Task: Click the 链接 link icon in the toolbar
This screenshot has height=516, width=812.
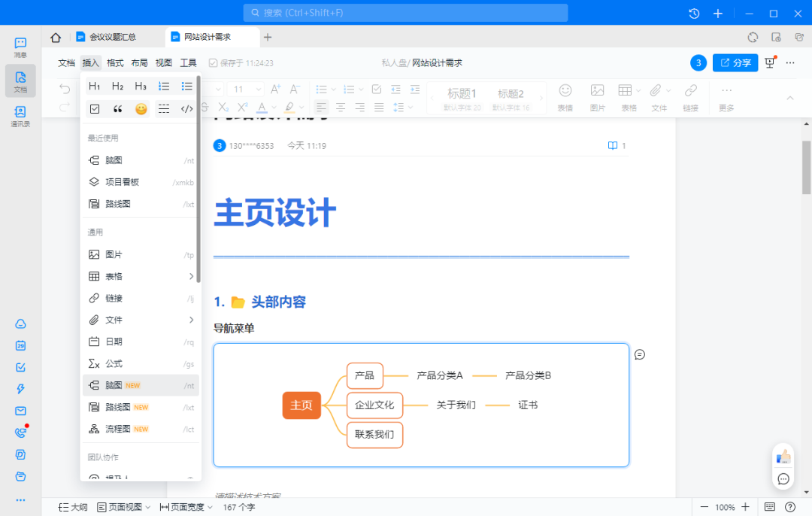Action: (x=690, y=96)
